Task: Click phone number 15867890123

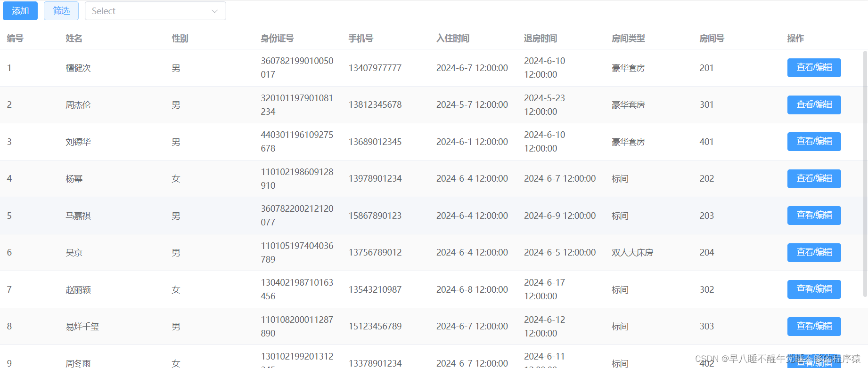Action: pos(375,216)
